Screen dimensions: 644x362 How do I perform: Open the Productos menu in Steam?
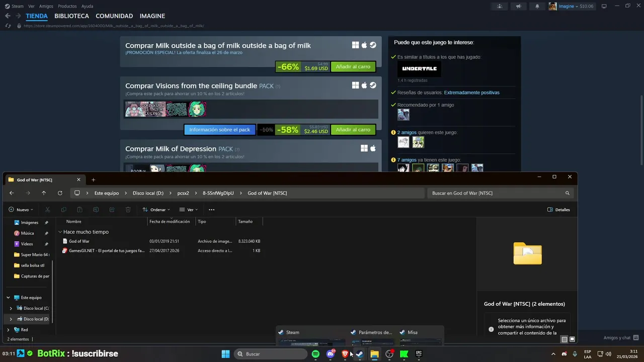click(67, 6)
